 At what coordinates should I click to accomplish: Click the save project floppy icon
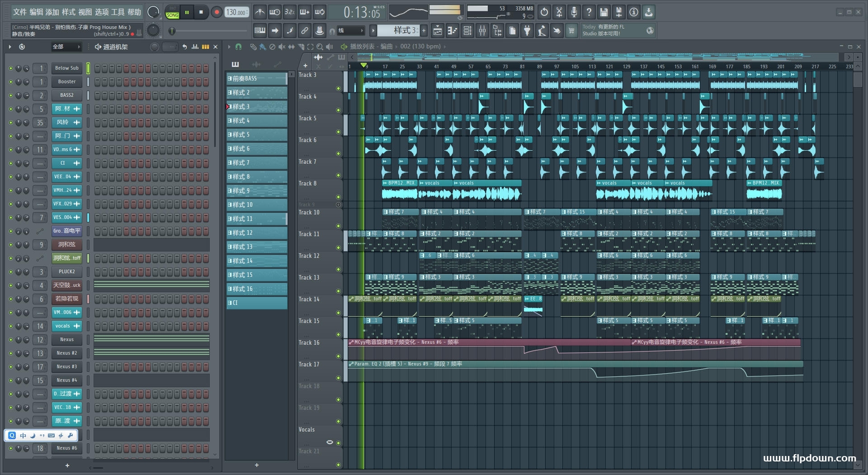click(x=604, y=12)
